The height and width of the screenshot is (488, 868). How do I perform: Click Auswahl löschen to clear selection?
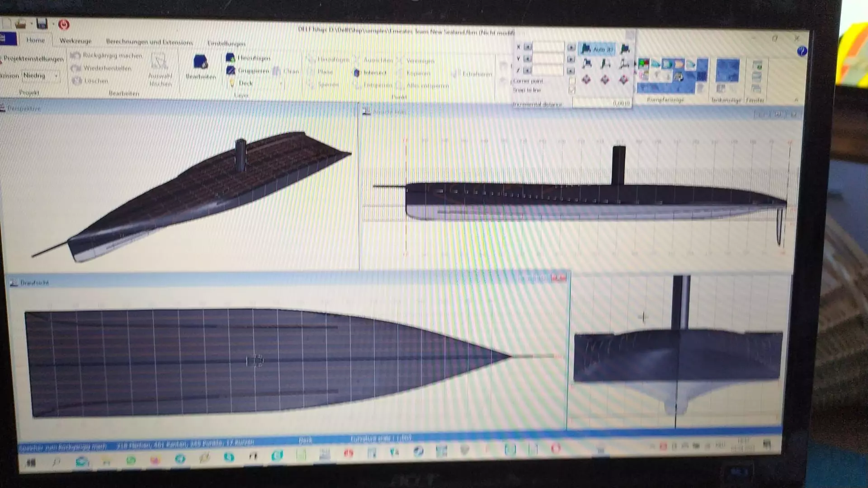coord(160,70)
